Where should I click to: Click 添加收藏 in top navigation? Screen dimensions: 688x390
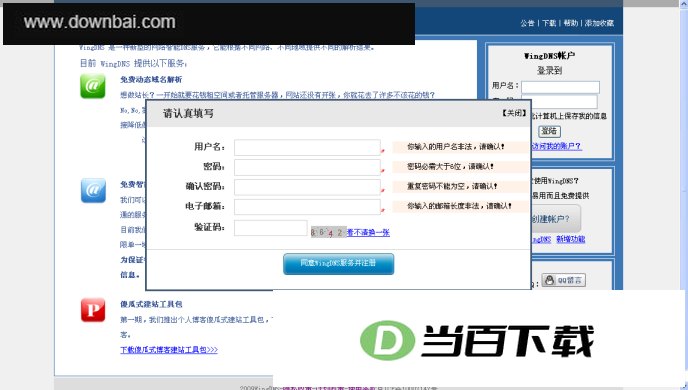(599, 23)
